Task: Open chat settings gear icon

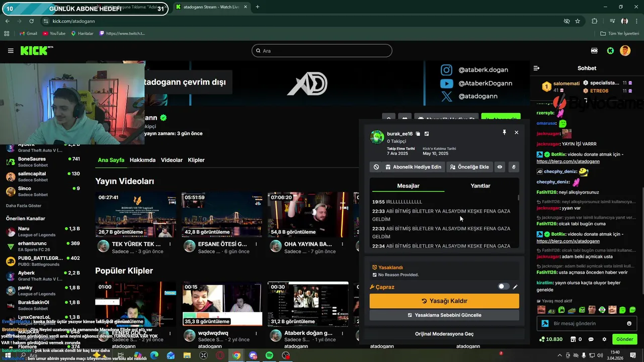Action: pyautogui.click(x=604, y=339)
